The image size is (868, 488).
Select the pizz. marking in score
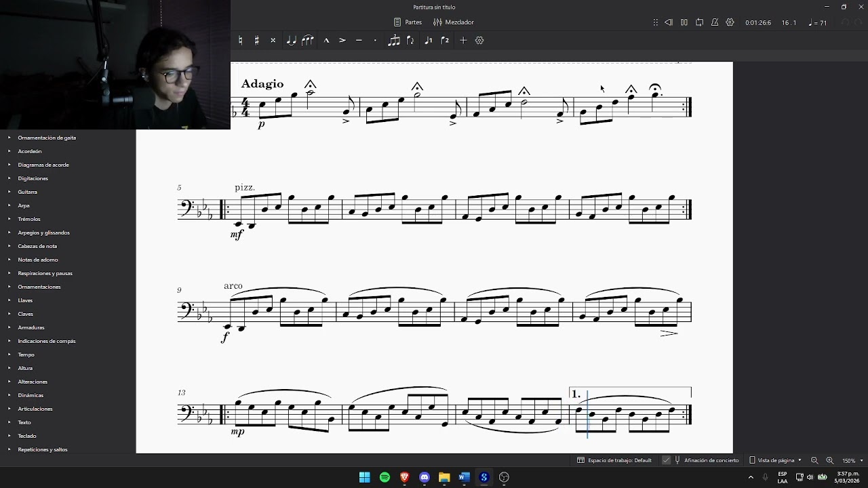pos(245,187)
